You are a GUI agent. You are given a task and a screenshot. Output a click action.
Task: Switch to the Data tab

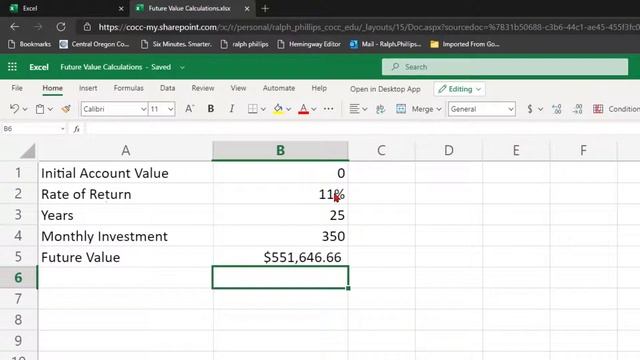(x=167, y=88)
